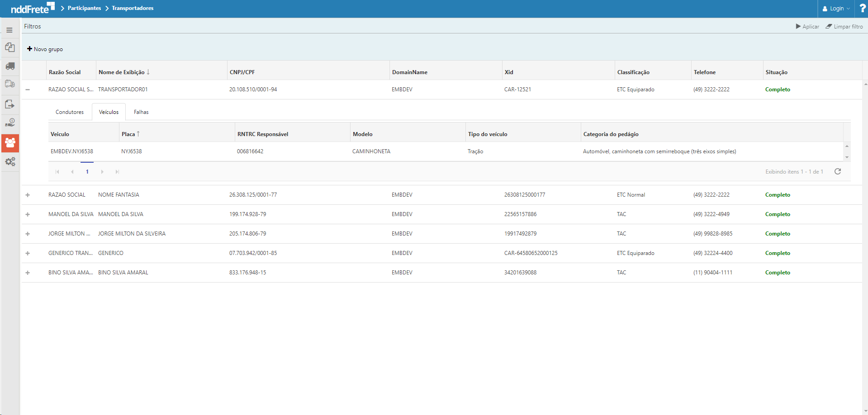Collapse the TRANSPORTADOR01 row
Image resolution: width=868 pixels, height=415 pixels.
28,90
